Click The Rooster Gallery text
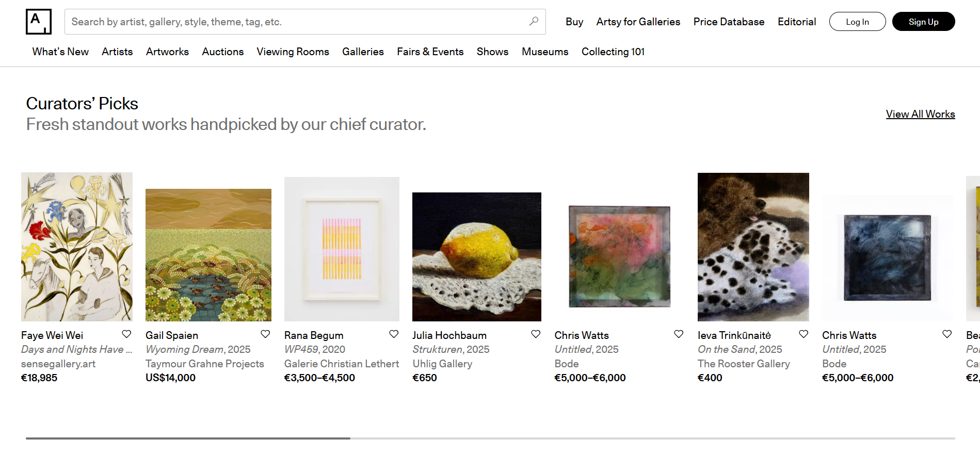The width and height of the screenshot is (980, 455). click(744, 364)
